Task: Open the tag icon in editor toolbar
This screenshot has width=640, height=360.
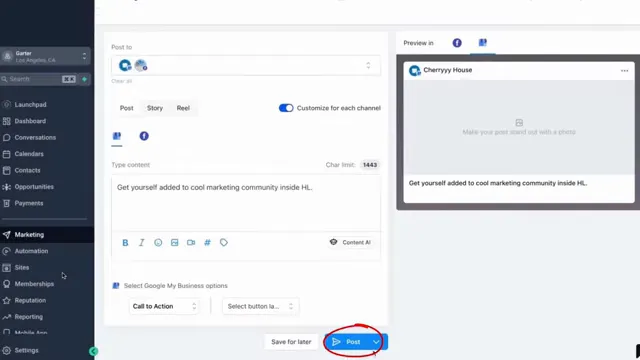Action: 224,242
